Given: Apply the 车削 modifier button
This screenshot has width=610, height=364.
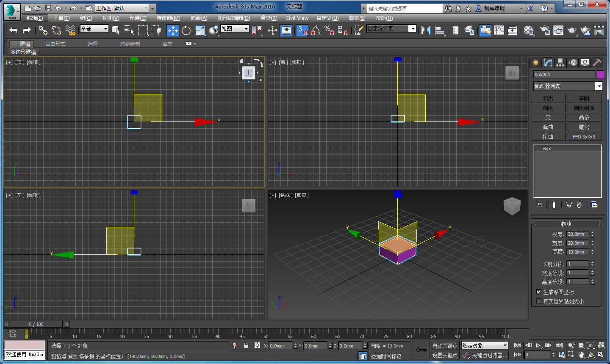Looking at the screenshot, I should (584, 98).
